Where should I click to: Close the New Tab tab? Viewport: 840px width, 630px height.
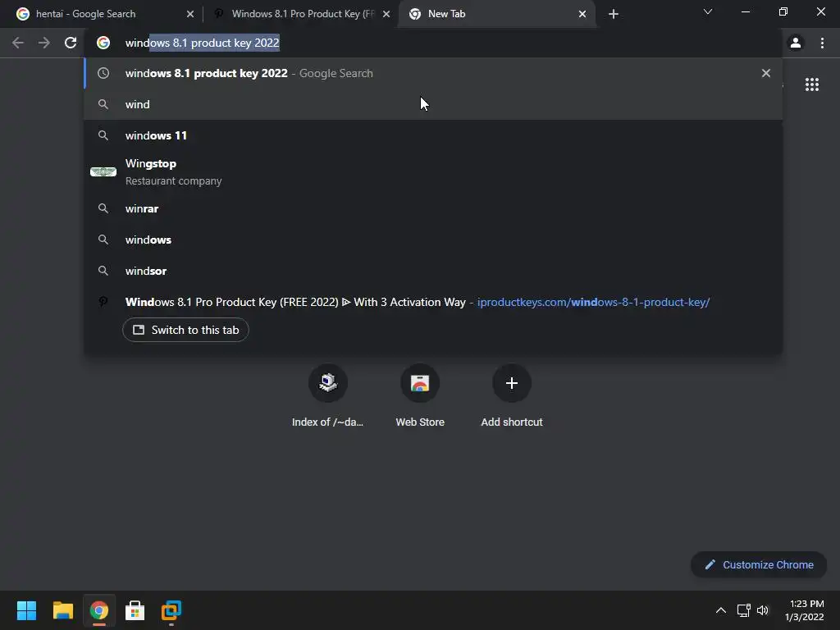(x=582, y=14)
